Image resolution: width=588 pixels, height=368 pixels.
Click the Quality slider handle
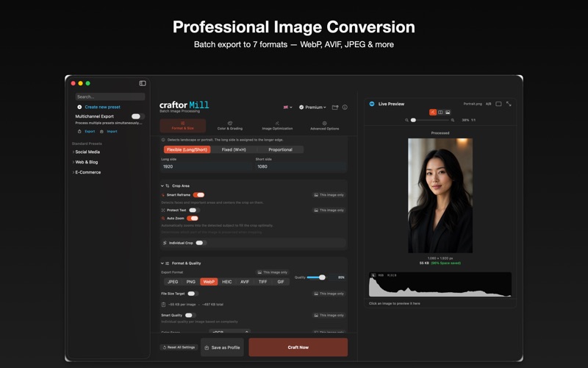(x=322, y=277)
